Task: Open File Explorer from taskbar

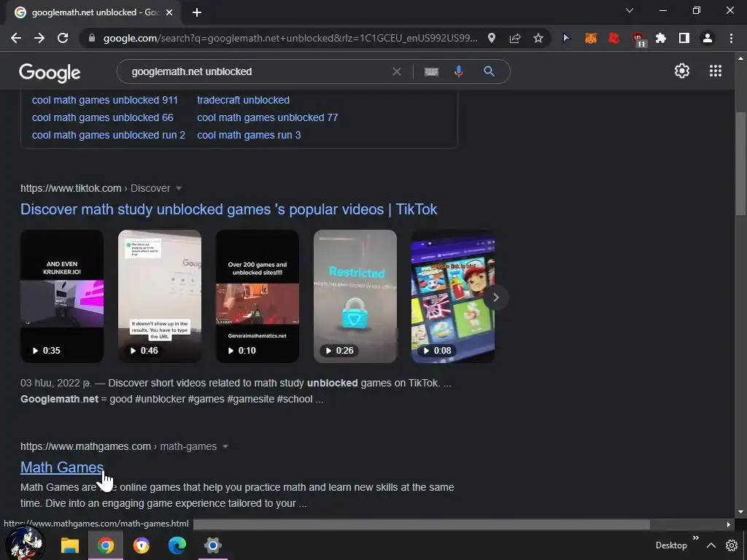Action: pos(69,545)
